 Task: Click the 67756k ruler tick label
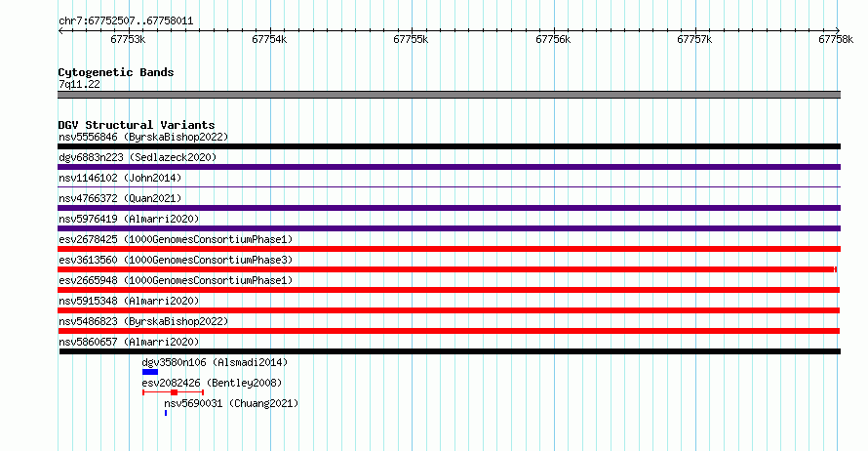553,39
